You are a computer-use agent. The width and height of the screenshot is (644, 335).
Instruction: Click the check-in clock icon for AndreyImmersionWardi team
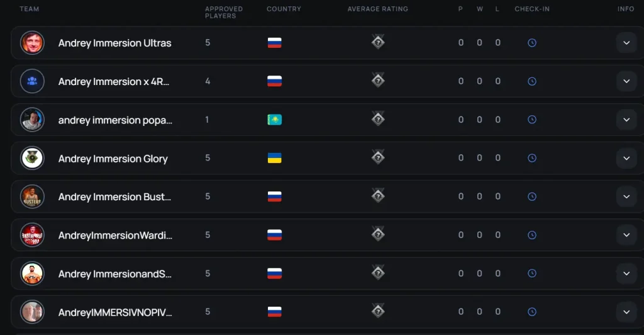[x=532, y=235]
